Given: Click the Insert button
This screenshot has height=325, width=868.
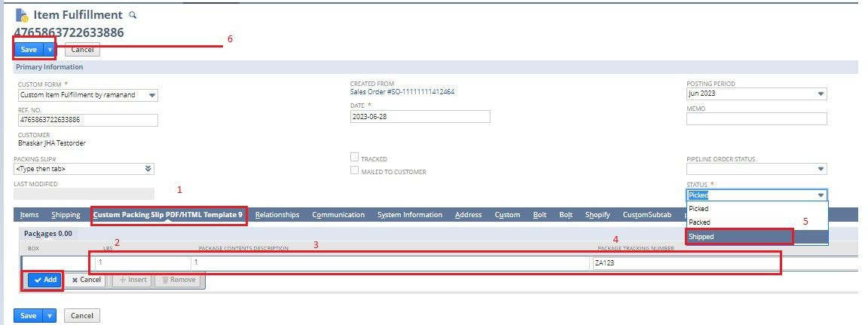Looking at the screenshot, I should pos(133,281).
